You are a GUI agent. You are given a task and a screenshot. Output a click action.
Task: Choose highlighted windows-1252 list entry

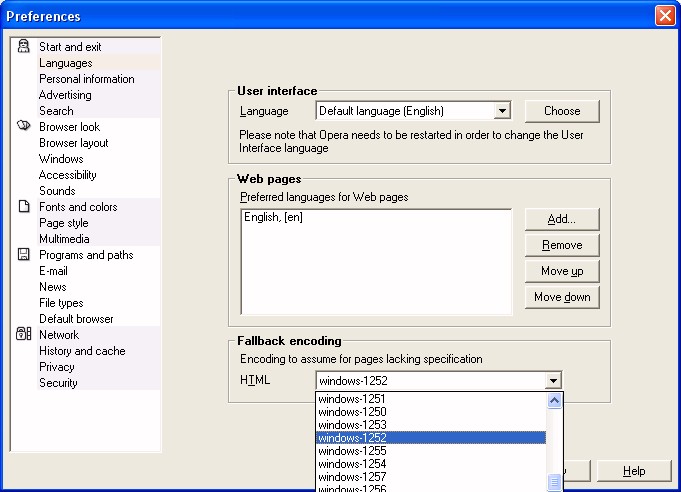[x=431, y=438]
